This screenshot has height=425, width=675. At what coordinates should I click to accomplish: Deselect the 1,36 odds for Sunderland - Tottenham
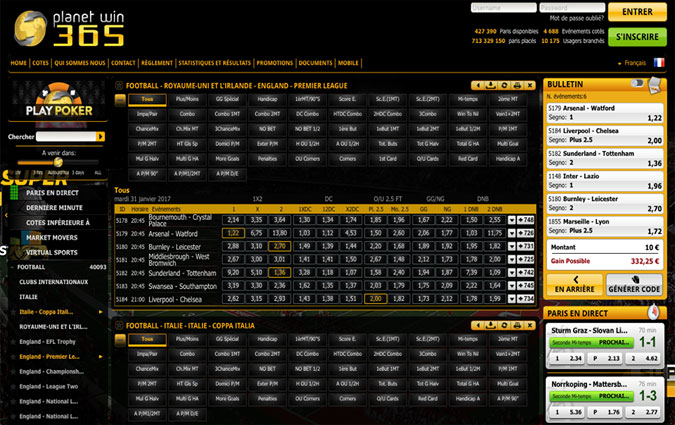click(x=279, y=273)
